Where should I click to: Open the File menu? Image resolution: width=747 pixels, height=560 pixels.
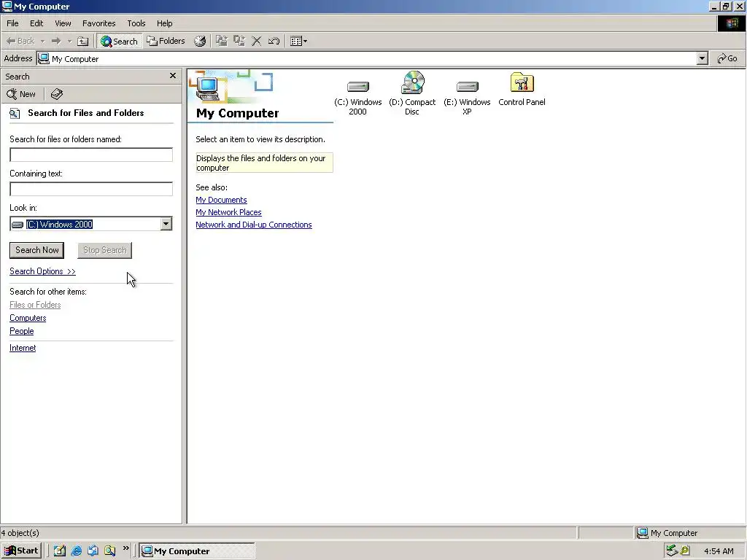click(12, 23)
